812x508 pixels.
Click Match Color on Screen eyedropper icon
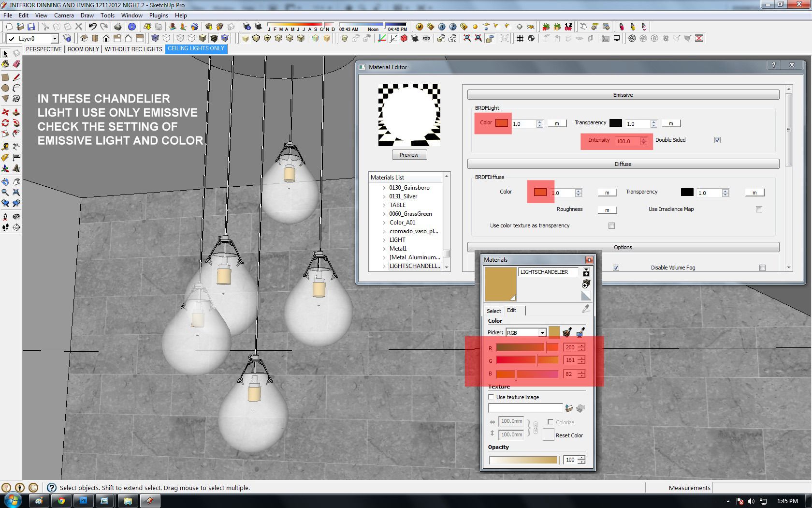pyautogui.click(x=580, y=332)
